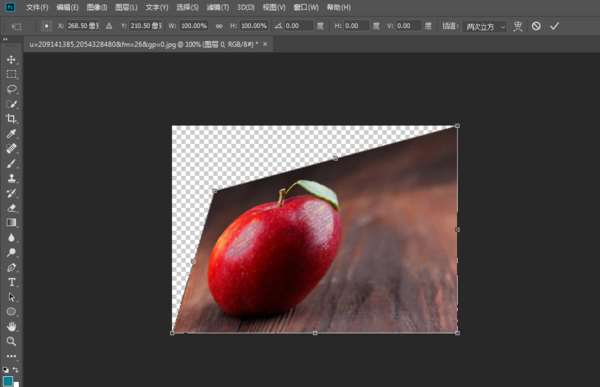Open the 文字(Y) menu
600x387 pixels.
pos(157,7)
